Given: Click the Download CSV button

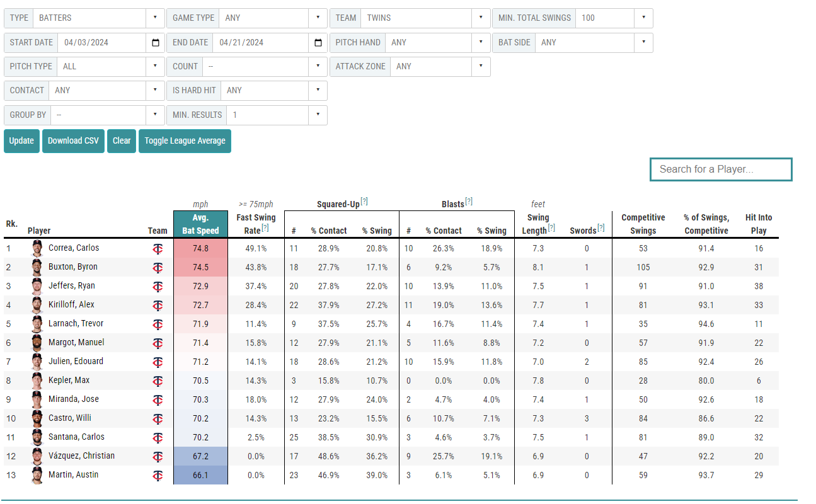Looking at the screenshot, I should [73, 141].
